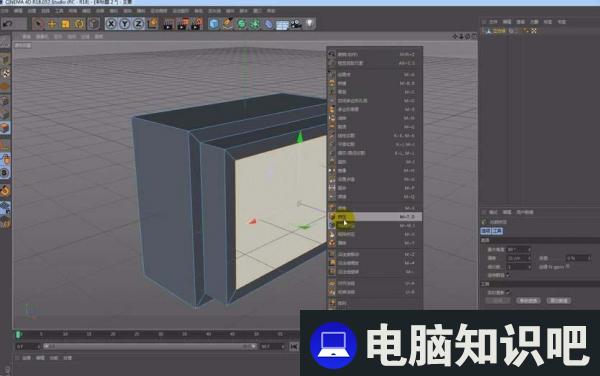Click the Undo arrow icon
The height and width of the screenshot is (376, 600).
[8, 24]
